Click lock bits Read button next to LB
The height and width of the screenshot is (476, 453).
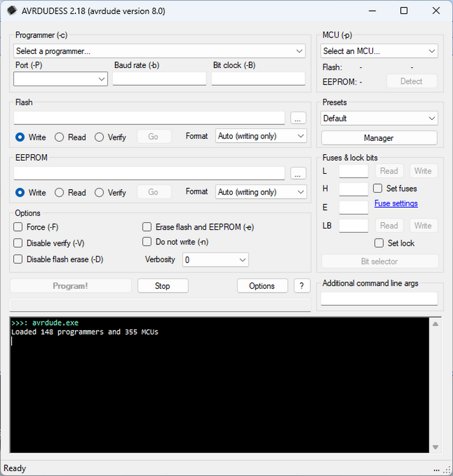(x=390, y=225)
